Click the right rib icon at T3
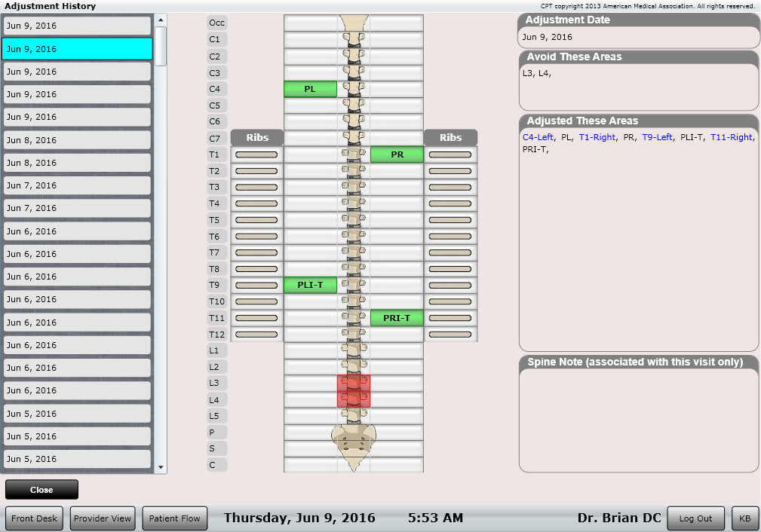 (x=450, y=187)
